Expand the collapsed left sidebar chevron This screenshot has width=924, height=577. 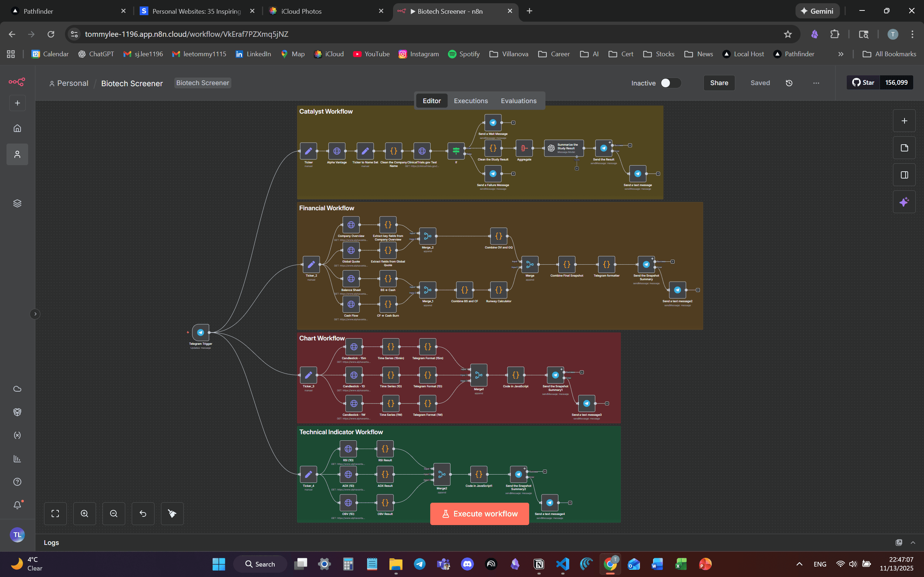(35, 314)
